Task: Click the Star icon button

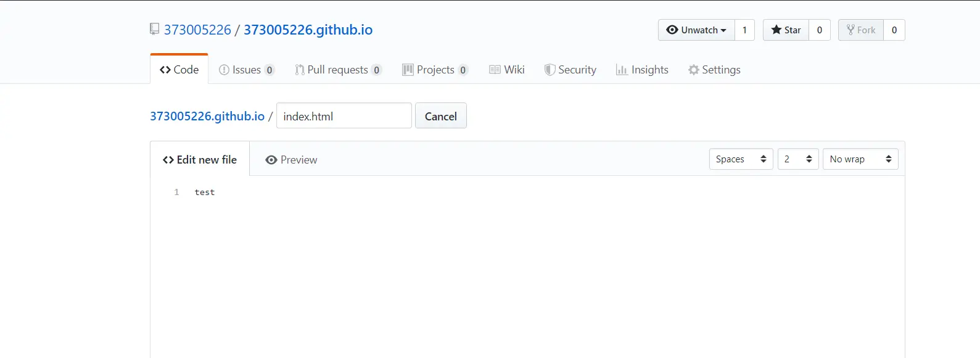Action: point(776,30)
